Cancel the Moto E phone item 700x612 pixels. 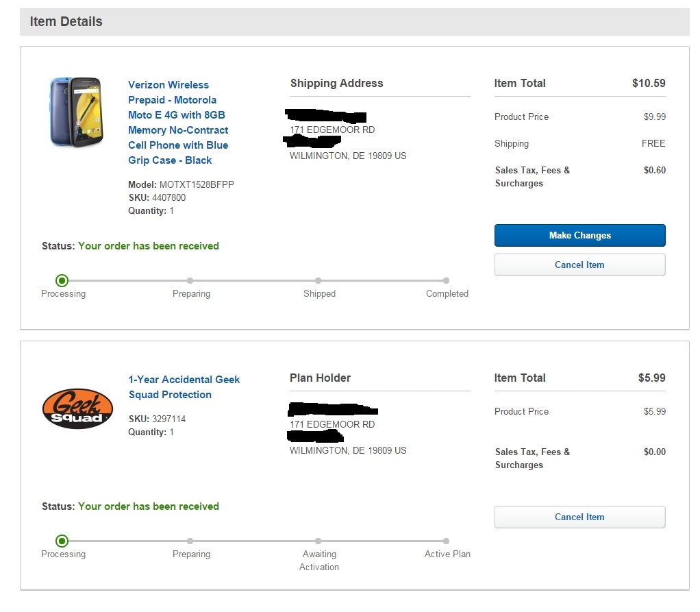579,265
